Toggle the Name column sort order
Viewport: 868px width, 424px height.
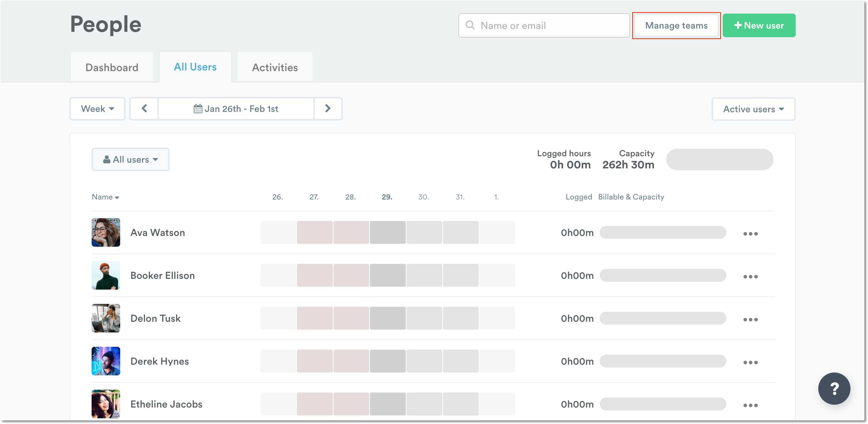coord(105,197)
